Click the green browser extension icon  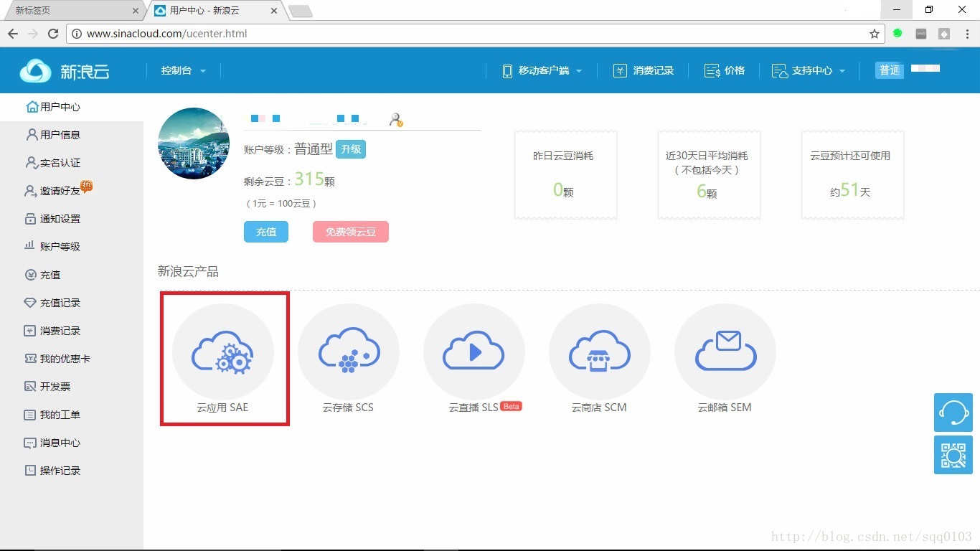897,33
